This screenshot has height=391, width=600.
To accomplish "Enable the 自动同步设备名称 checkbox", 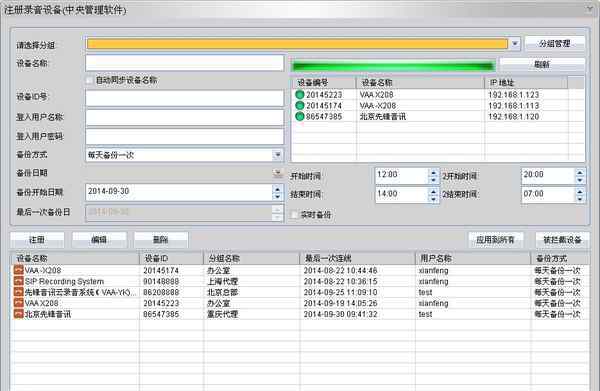I will pos(90,80).
